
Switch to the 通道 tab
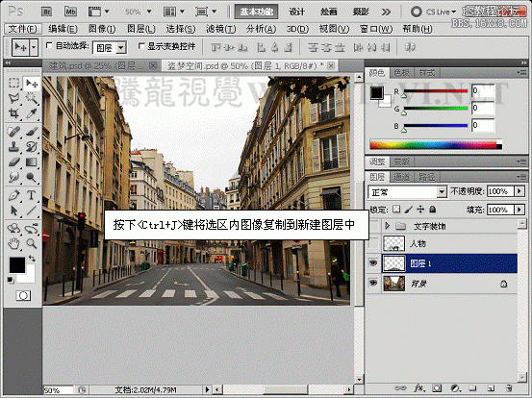401,177
